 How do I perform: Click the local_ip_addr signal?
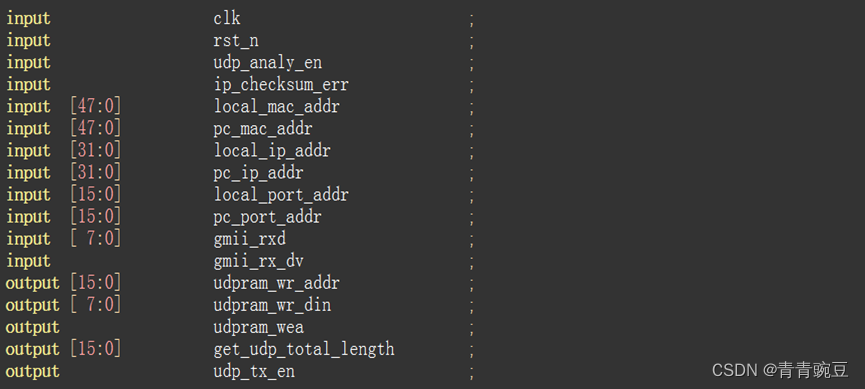click(x=272, y=151)
